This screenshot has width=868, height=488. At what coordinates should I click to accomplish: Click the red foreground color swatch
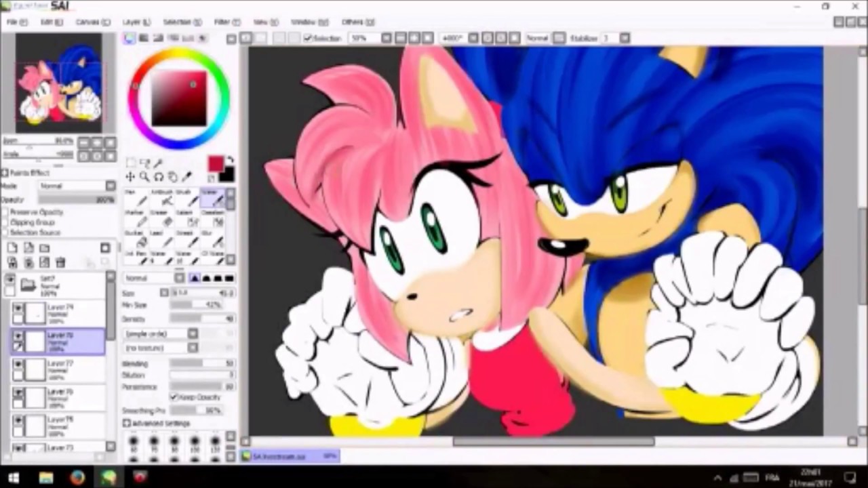(216, 163)
